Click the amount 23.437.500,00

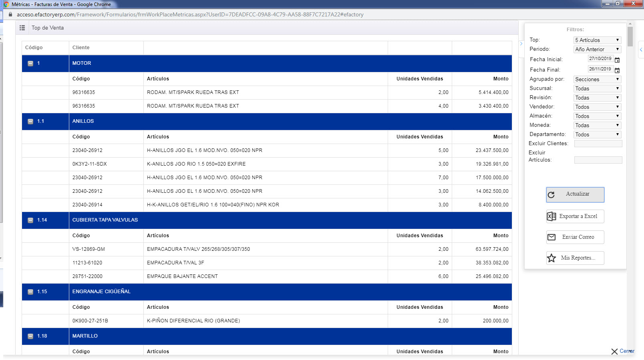click(492, 150)
